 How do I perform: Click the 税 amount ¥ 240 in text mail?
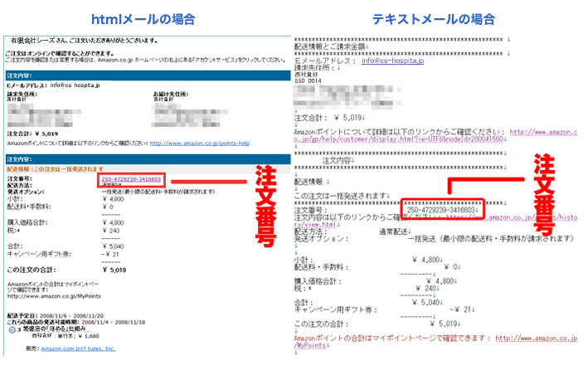coord(425,288)
